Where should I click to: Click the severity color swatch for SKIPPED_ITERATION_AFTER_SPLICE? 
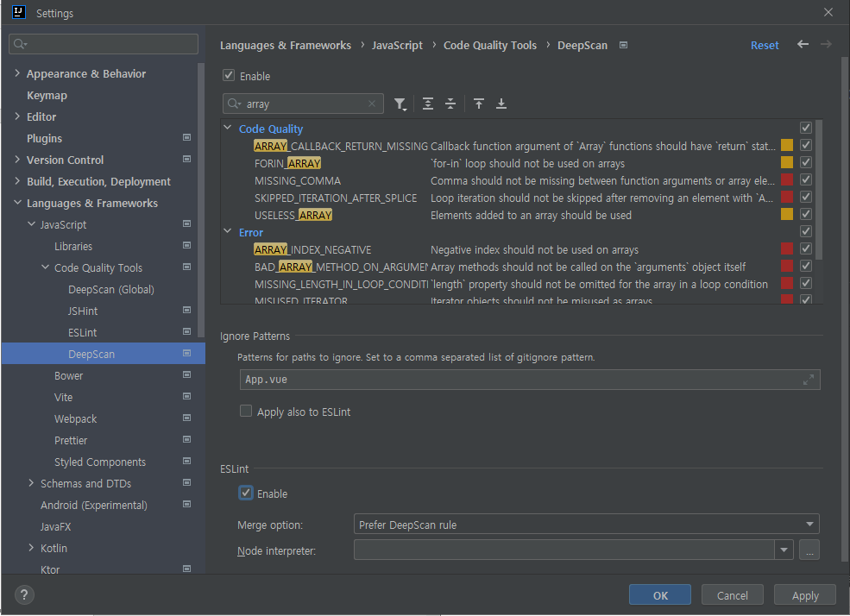(787, 198)
